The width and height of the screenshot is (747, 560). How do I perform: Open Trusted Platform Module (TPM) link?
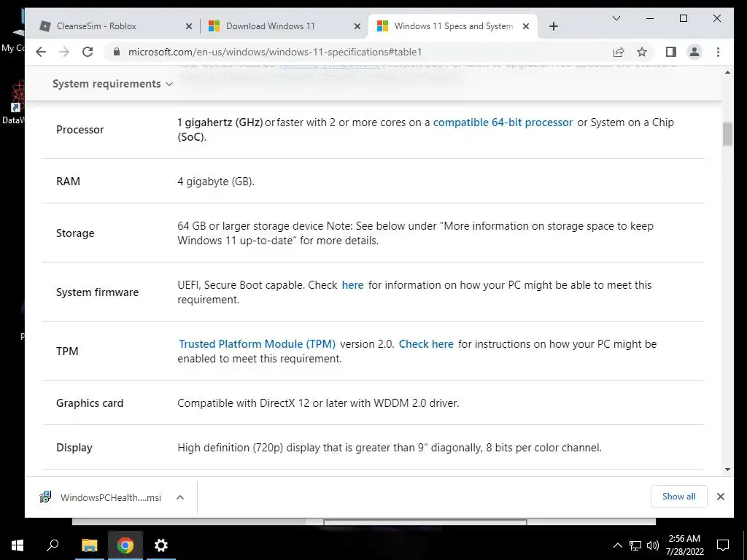pos(258,344)
